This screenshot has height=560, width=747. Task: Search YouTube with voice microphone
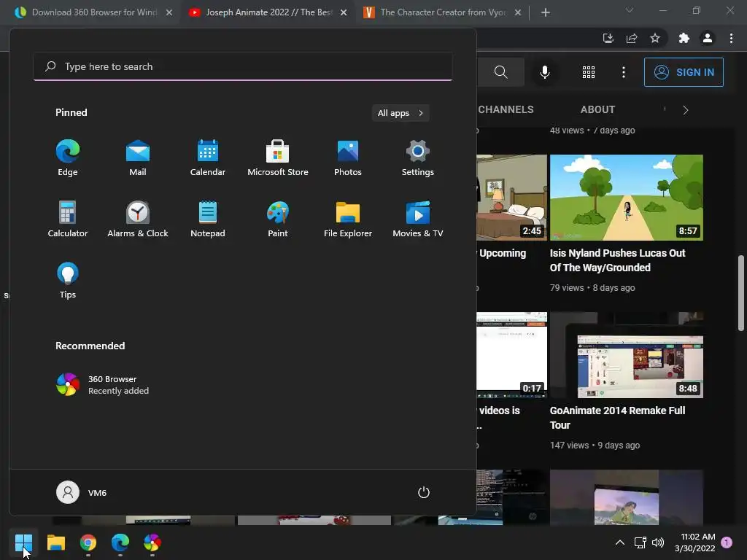click(x=545, y=72)
